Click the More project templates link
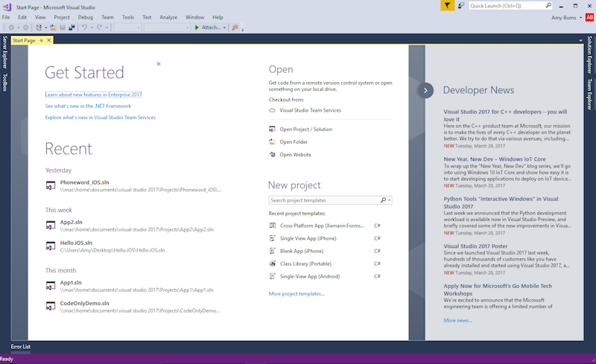 pyautogui.click(x=297, y=294)
